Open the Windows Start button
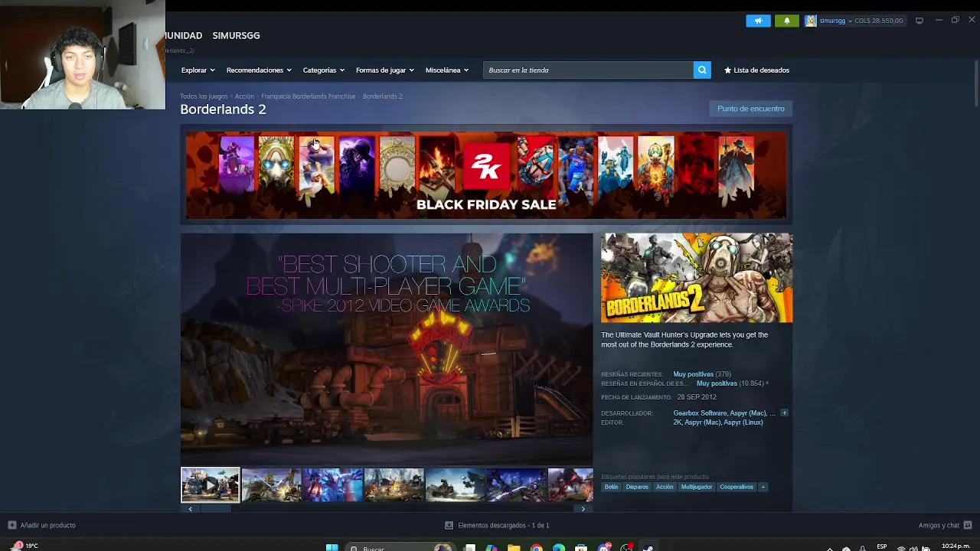Image resolution: width=980 pixels, height=551 pixels. [x=332, y=548]
